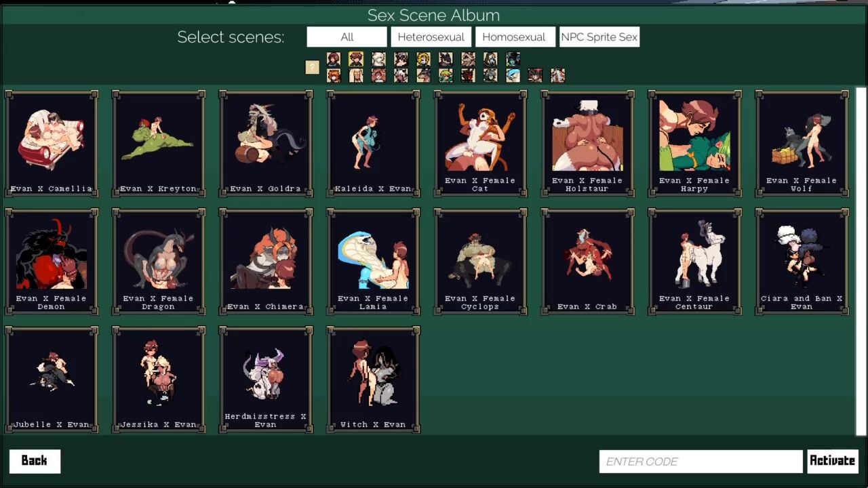Select the yellow-highlighted character portrait icon
The width and height of the screenshot is (868, 488).
tap(356, 59)
